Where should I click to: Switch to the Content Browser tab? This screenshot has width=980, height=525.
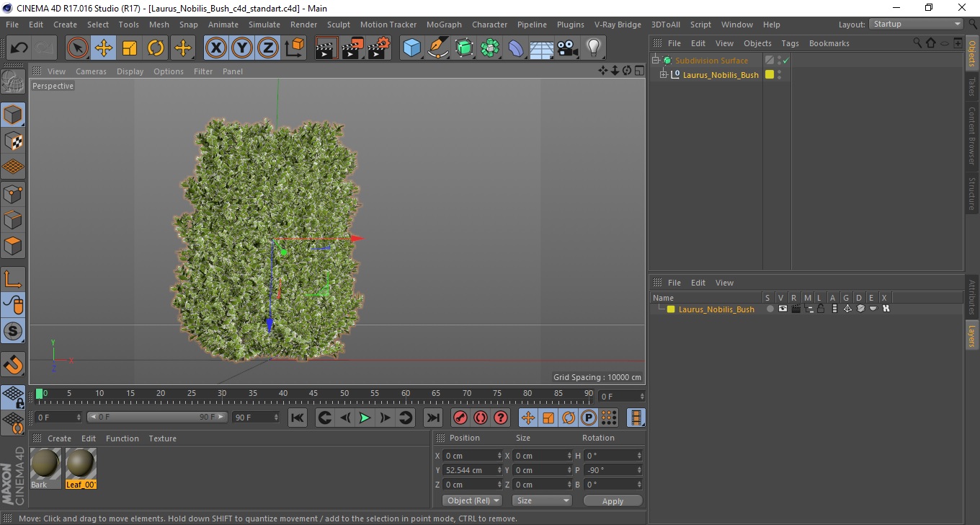point(972,136)
